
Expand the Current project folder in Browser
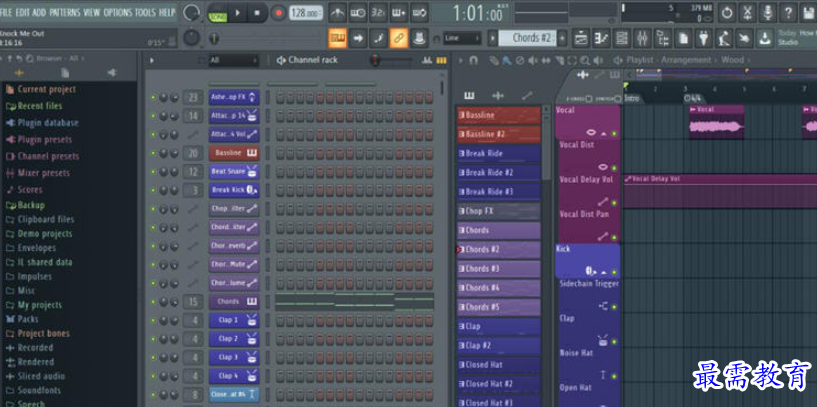click(x=41, y=90)
